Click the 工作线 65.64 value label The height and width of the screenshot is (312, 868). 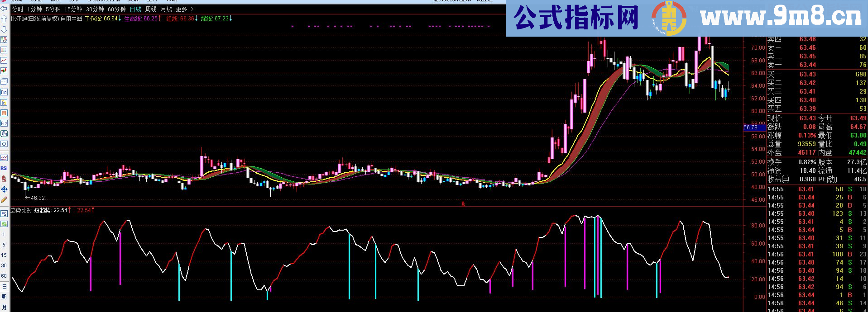(x=103, y=19)
